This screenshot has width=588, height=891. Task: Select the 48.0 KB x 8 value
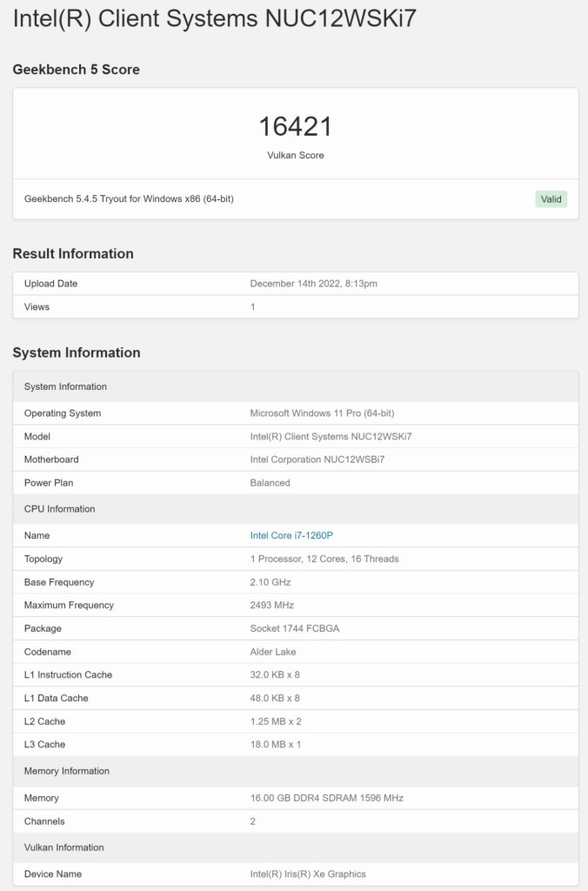click(275, 699)
